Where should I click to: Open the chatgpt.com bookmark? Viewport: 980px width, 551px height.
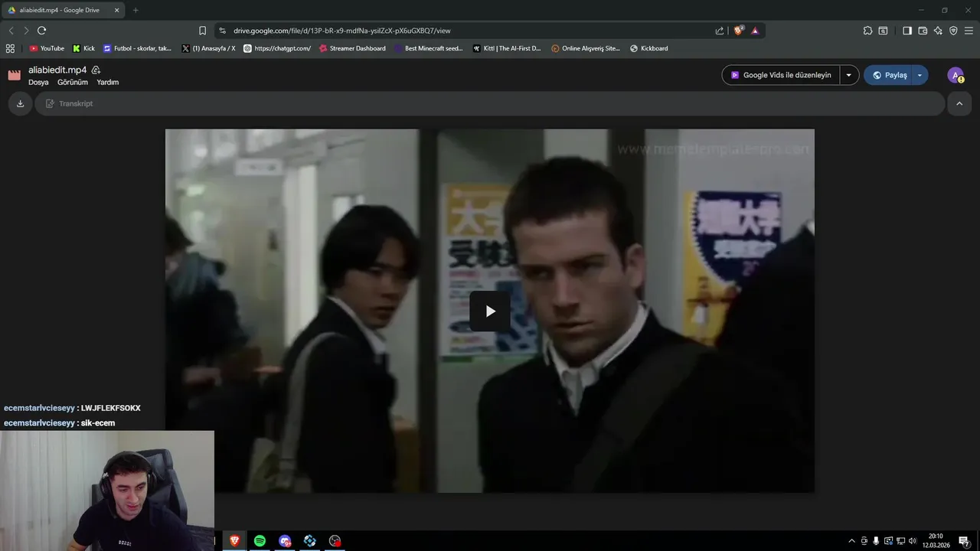pos(277,48)
